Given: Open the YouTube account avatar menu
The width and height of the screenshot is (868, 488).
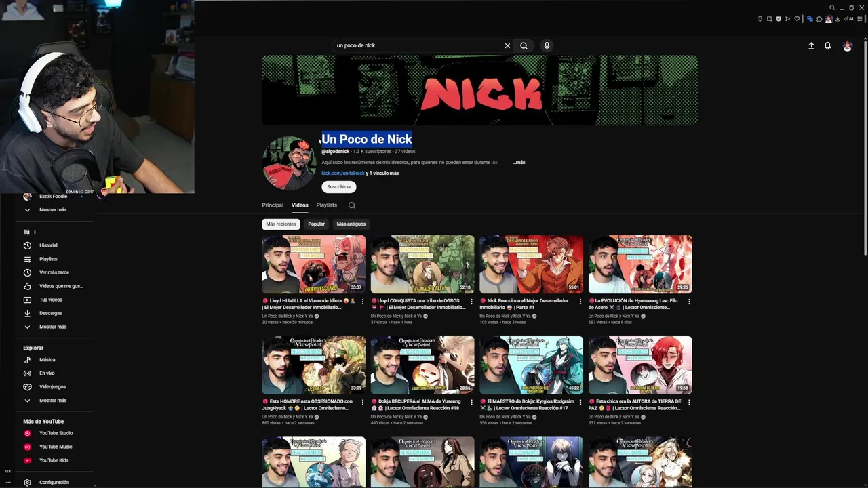Looking at the screenshot, I should pyautogui.click(x=847, y=45).
